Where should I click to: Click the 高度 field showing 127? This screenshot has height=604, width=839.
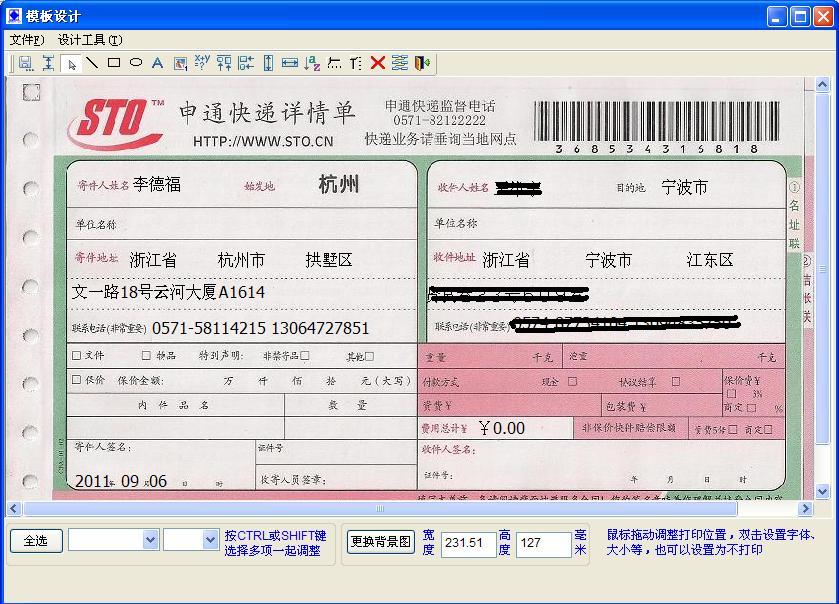(543, 544)
